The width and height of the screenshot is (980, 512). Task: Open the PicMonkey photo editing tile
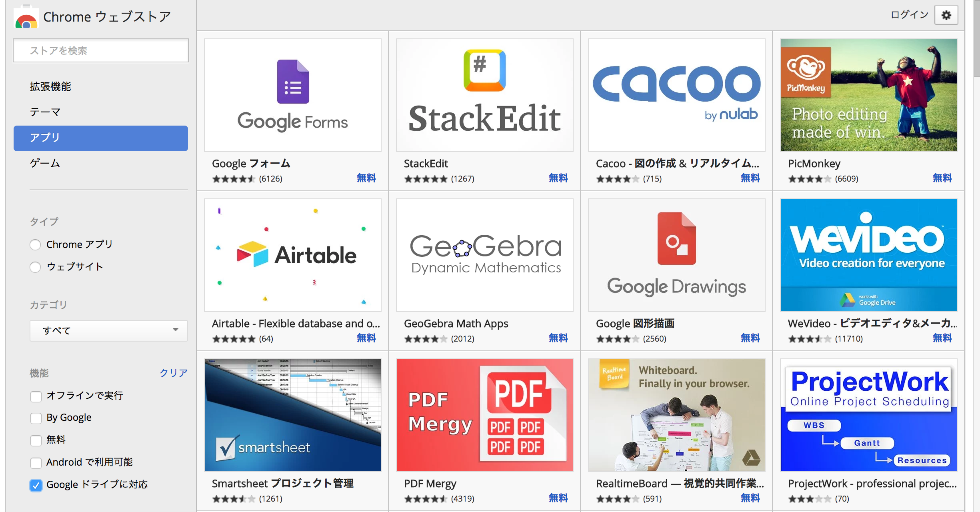(869, 95)
